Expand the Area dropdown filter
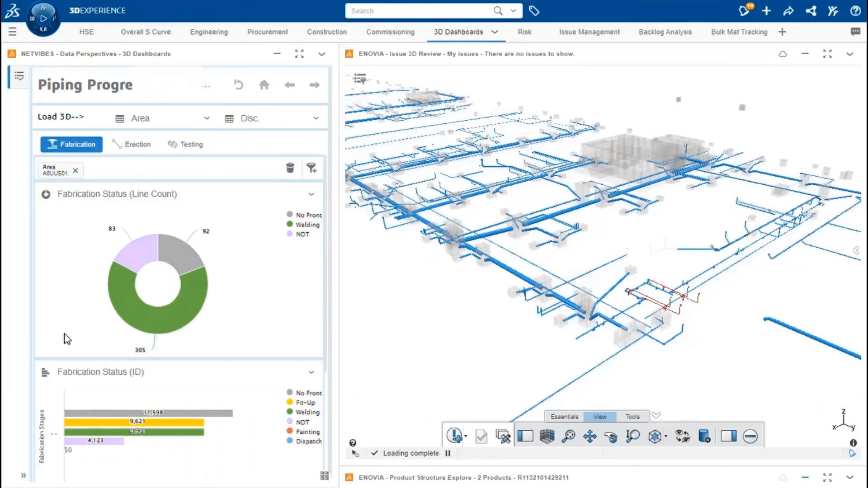The height and width of the screenshot is (488, 868). 206,118
